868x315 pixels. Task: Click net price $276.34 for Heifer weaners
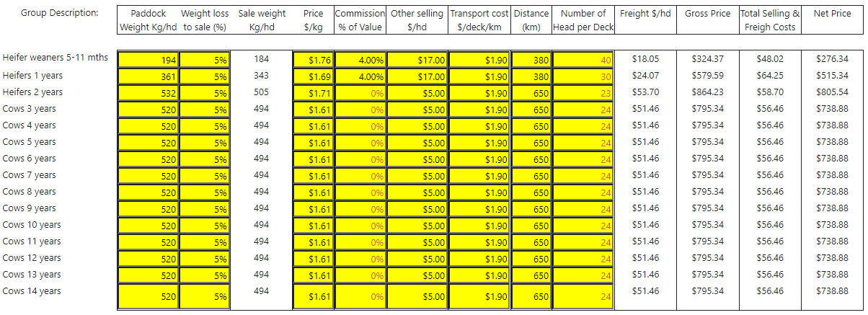pyautogui.click(x=832, y=58)
